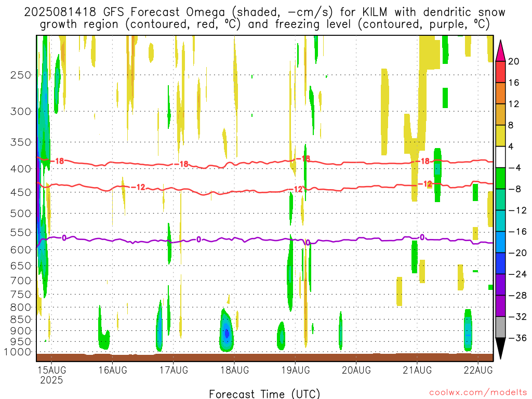The width and height of the screenshot is (532, 399).
Task: Click the purple 0 label near 21AUG
Action: click(422, 237)
